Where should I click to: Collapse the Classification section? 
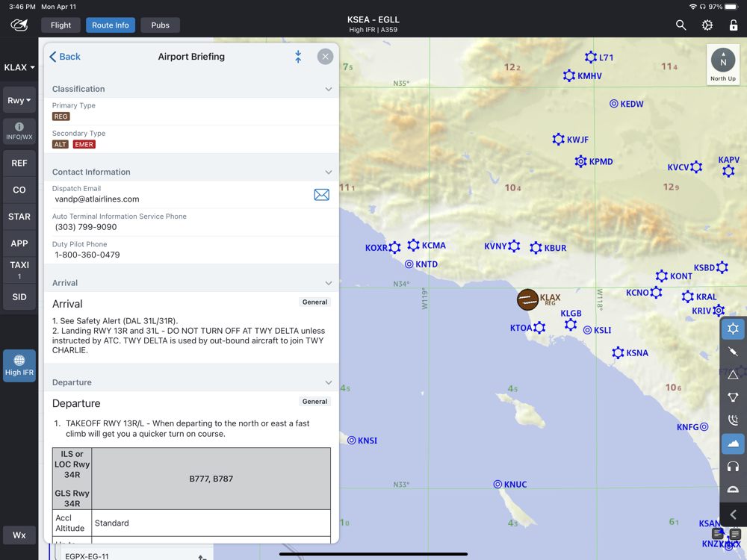pos(328,89)
